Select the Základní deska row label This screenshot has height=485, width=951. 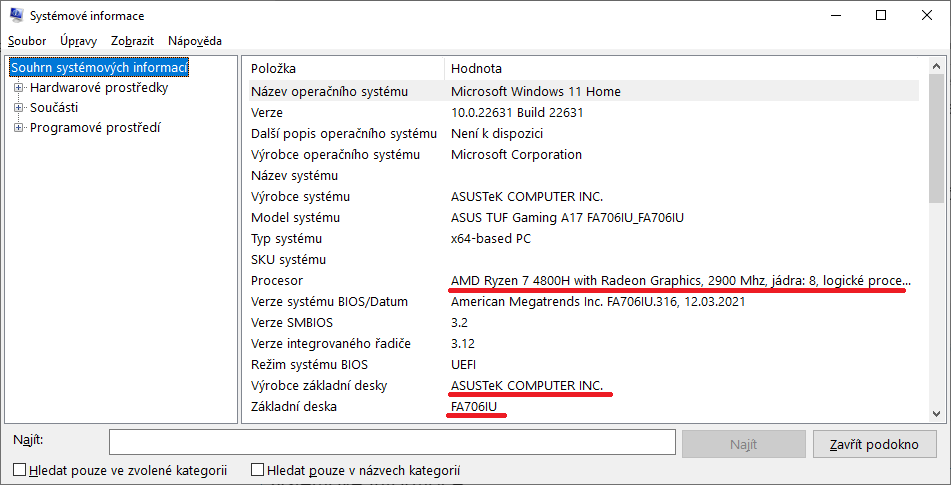[x=294, y=407]
